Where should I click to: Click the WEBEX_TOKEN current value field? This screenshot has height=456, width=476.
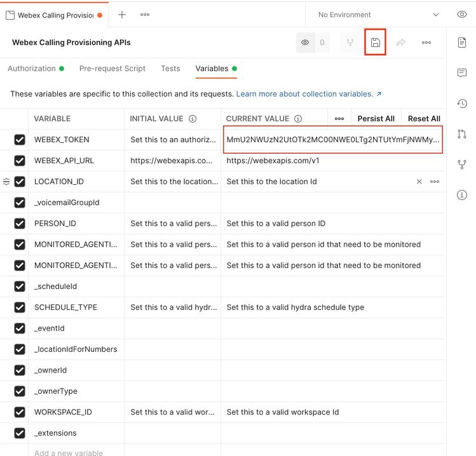(x=333, y=140)
